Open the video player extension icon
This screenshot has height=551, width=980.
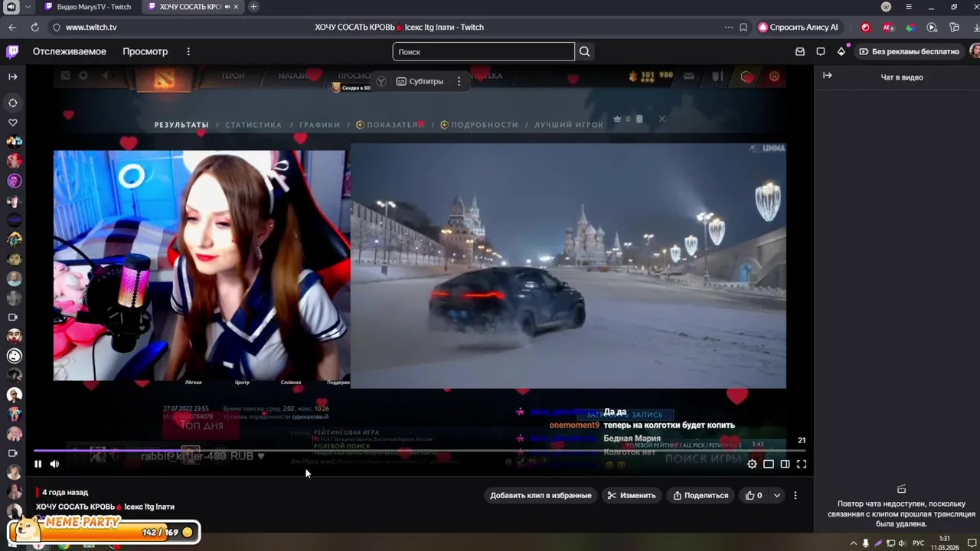coord(932,28)
